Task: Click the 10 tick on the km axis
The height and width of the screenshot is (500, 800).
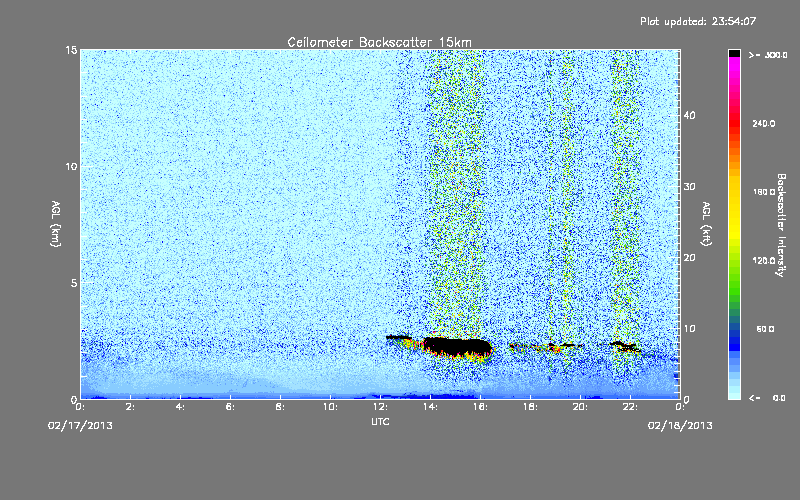Action: (71, 166)
